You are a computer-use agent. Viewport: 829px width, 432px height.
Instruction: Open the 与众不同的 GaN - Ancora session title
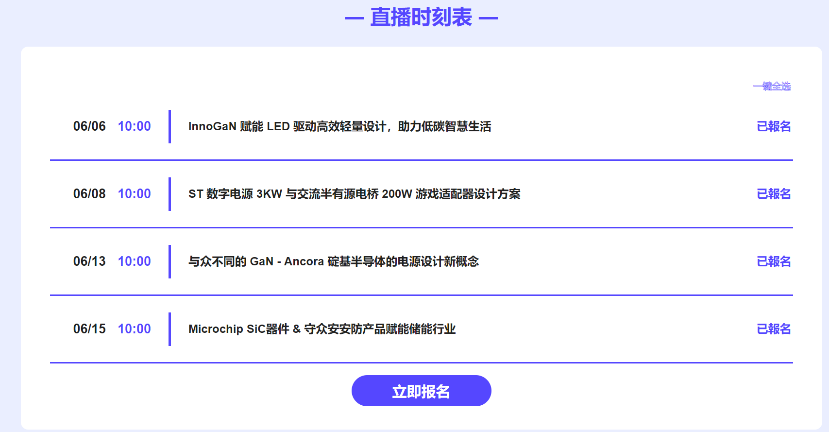coord(333,261)
